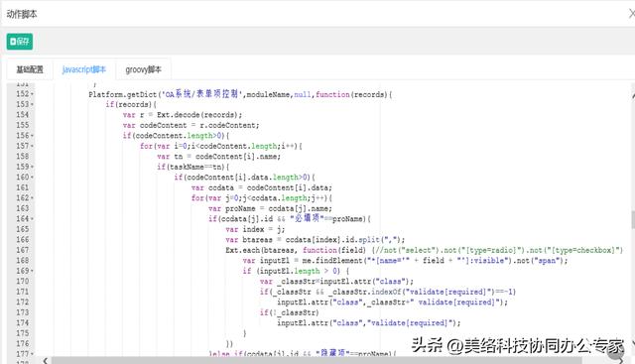Viewport: 635px width, 364px height.
Task: Click 'var ccdata' on line 161
Action: [x=212, y=187]
